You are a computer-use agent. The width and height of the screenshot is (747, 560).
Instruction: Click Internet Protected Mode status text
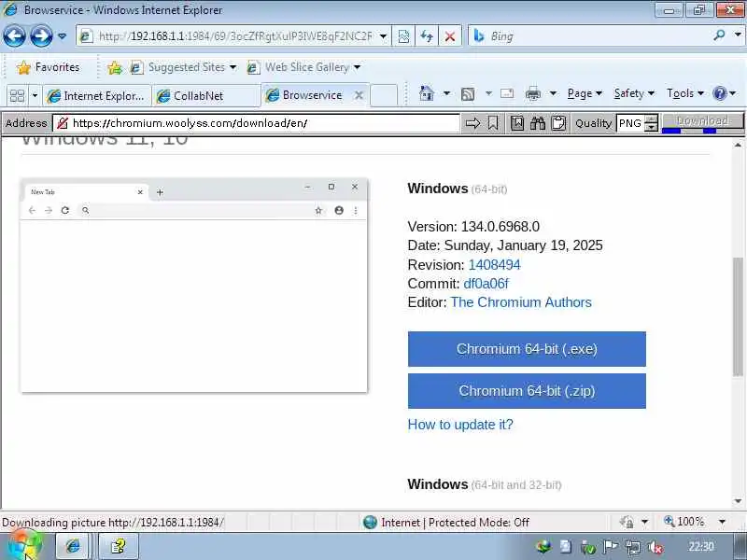tap(455, 523)
